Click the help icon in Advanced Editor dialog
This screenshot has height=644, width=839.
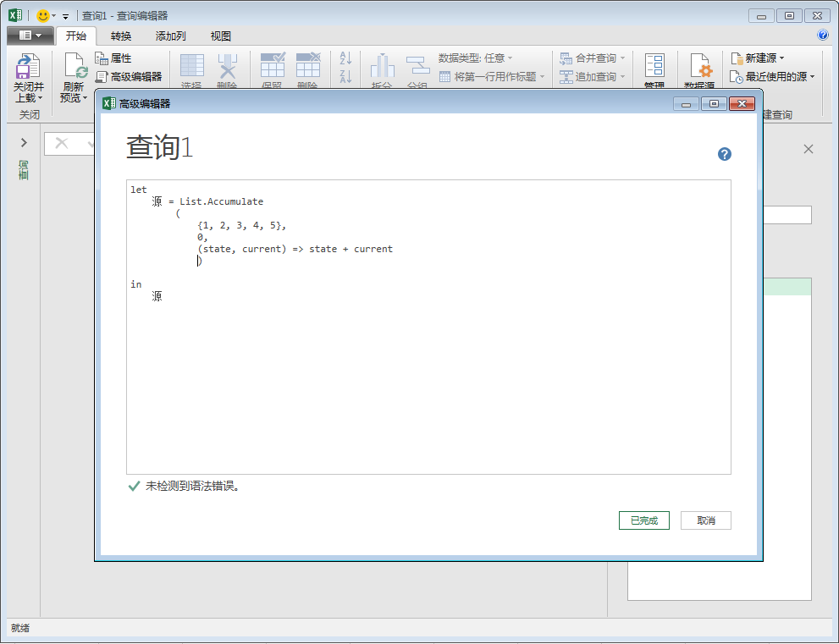pyautogui.click(x=725, y=154)
